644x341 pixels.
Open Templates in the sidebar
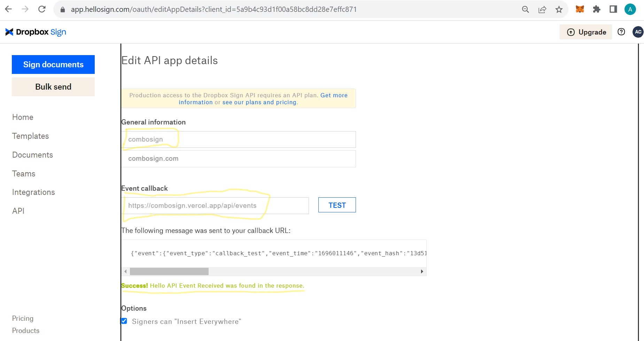click(x=31, y=136)
